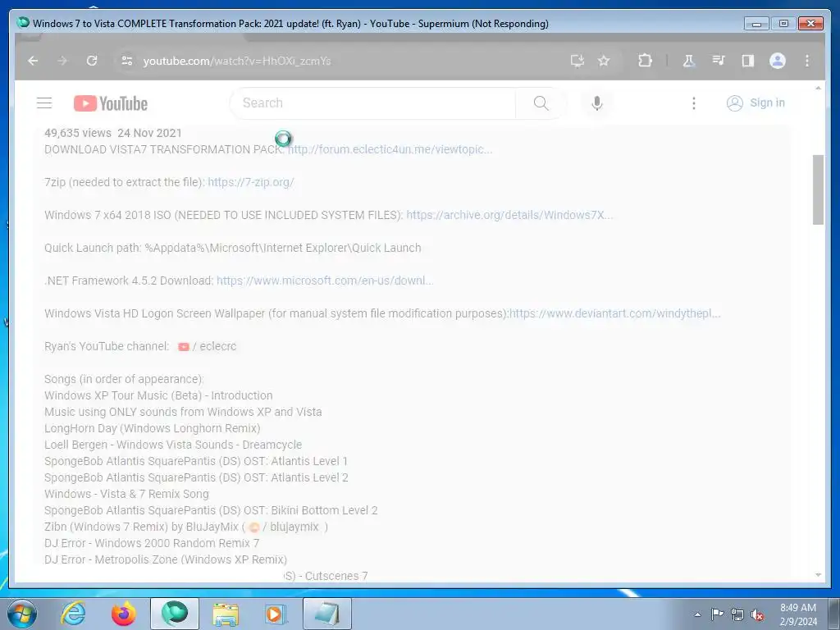This screenshot has height=630, width=840.
Task: Click the page scrollbar thumb
Action: [x=818, y=189]
